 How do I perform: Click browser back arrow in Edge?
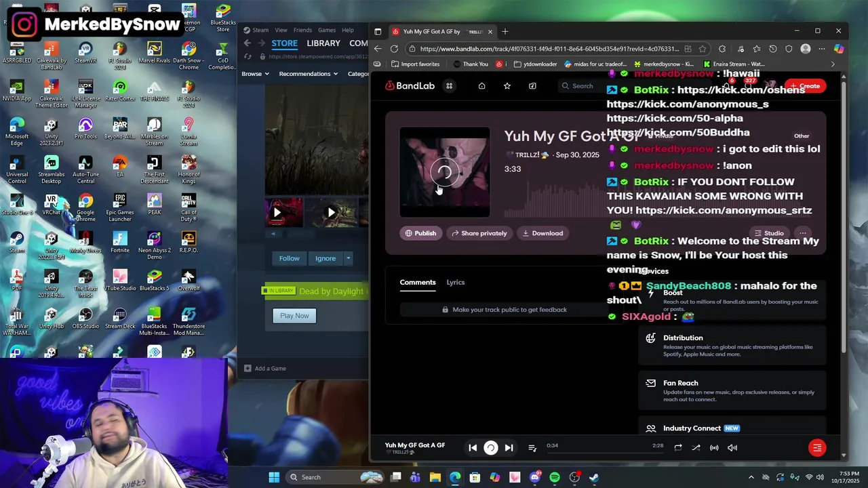[378, 49]
